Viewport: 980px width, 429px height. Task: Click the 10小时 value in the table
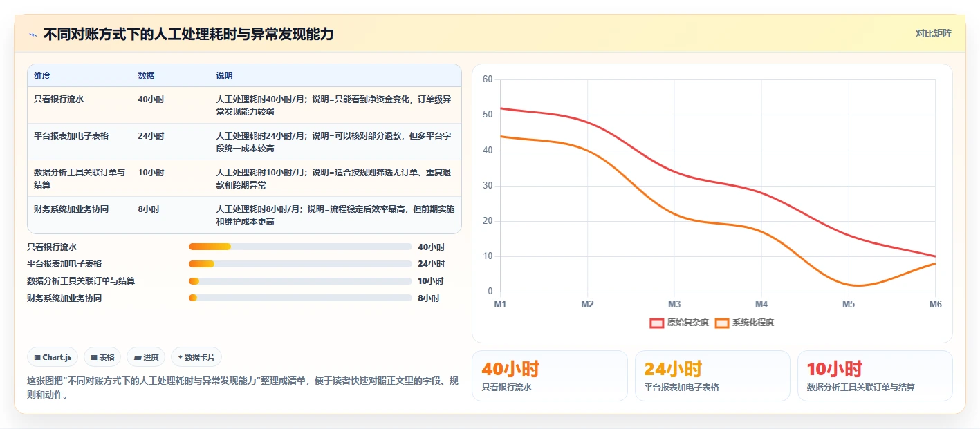coord(151,173)
